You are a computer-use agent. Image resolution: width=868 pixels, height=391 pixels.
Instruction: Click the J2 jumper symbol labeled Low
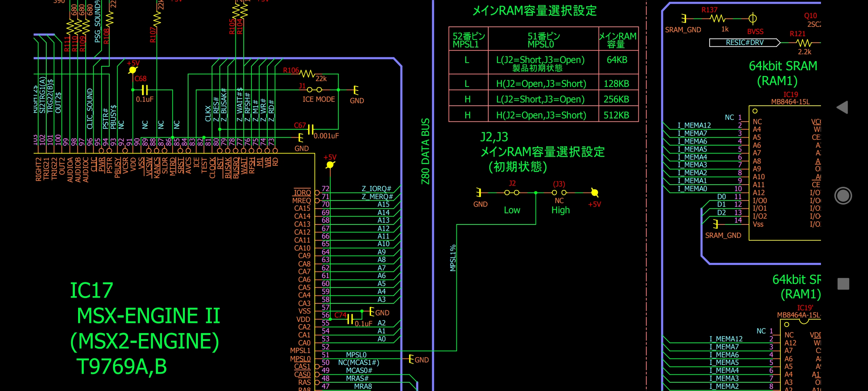point(512,193)
